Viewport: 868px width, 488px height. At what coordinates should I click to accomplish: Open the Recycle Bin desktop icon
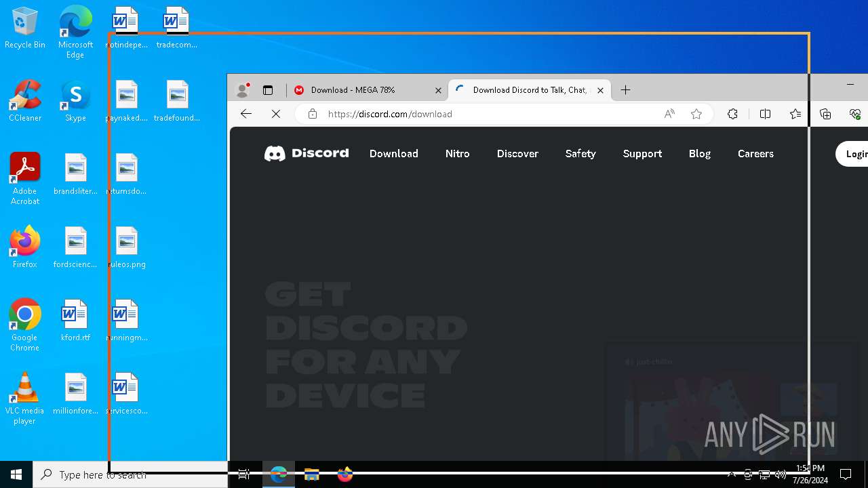(25, 28)
